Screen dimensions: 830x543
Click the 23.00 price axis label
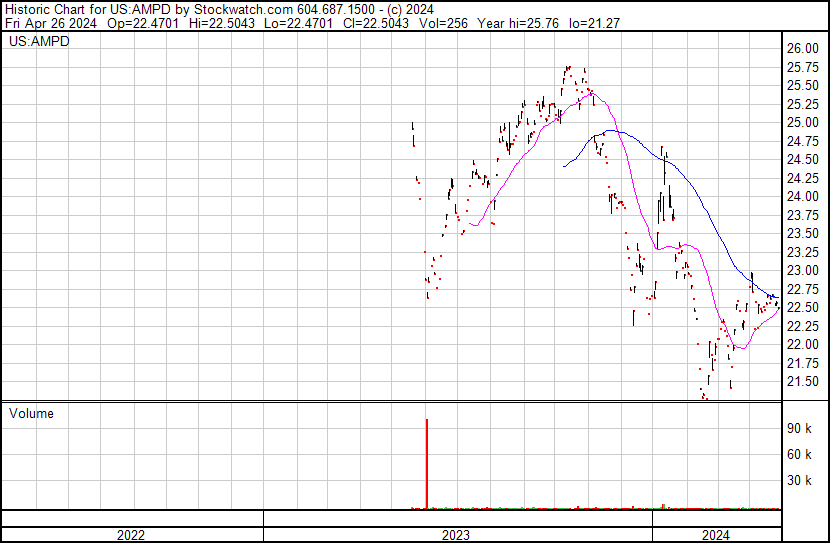pos(802,270)
